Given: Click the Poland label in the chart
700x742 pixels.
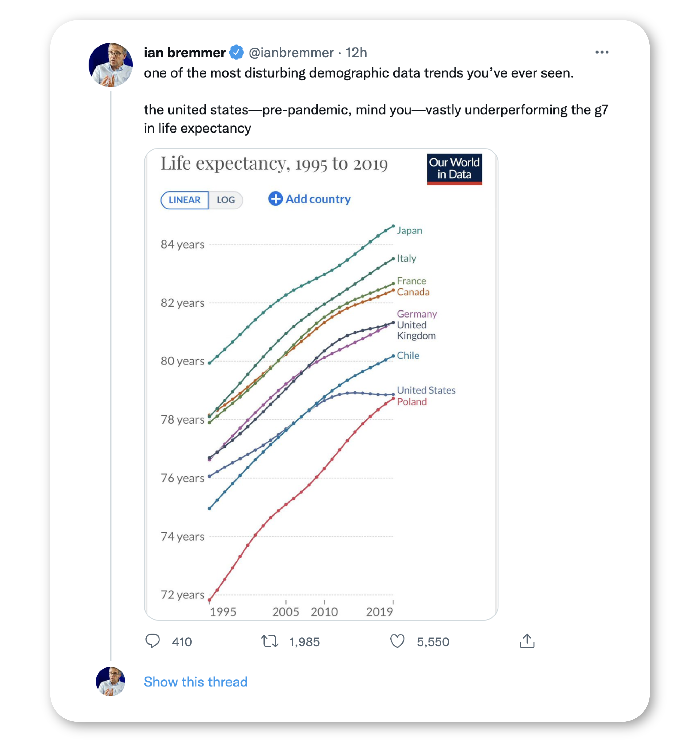Looking at the screenshot, I should coord(412,402).
